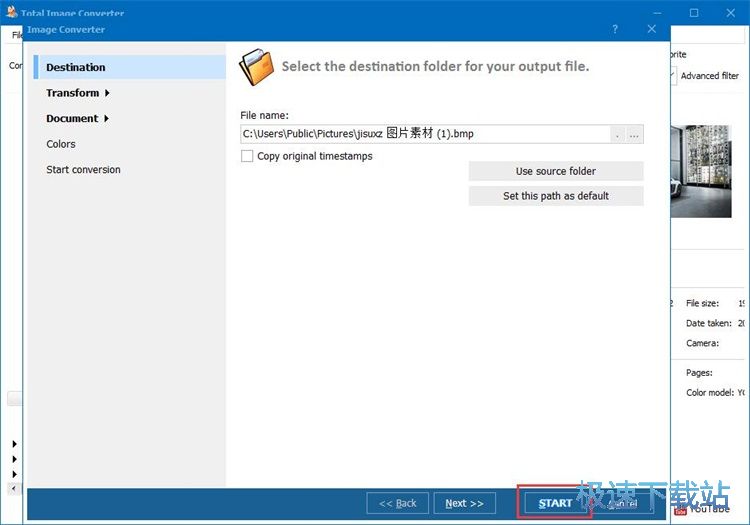Screen dimensions: 750x525
Task: Click the File name path input field
Action: (x=424, y=134)
